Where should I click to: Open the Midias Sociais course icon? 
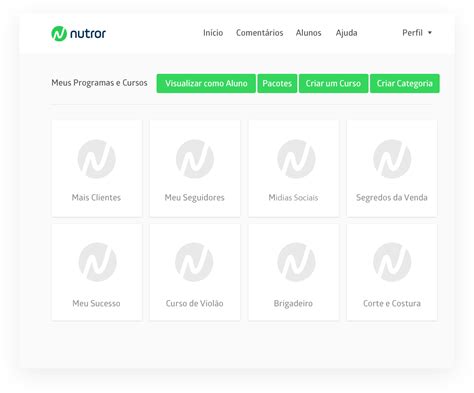[296, 159]
